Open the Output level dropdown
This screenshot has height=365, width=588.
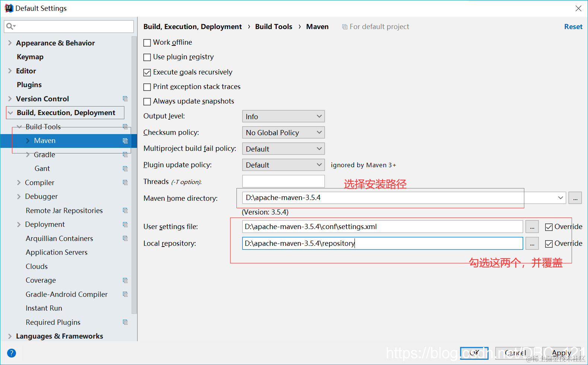click(283, 116)
